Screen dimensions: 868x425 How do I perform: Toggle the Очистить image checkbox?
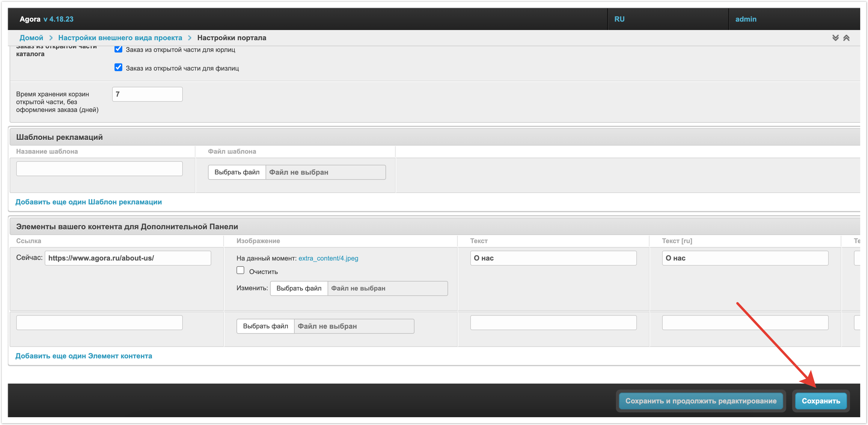pyautogui.click(x=240, y=270)
